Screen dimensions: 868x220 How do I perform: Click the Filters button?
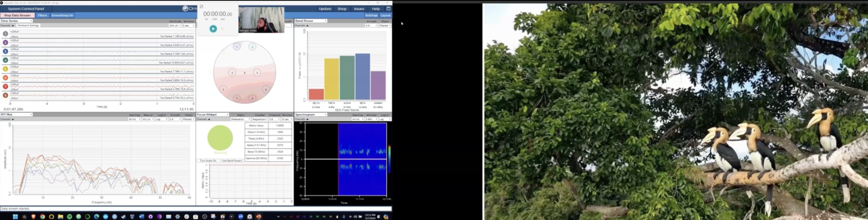tap(43, 15)
